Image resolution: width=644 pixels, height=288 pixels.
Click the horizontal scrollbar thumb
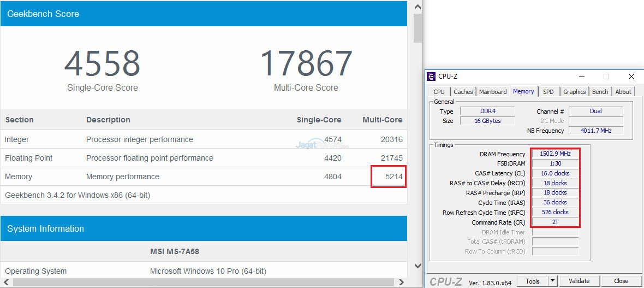202,282
